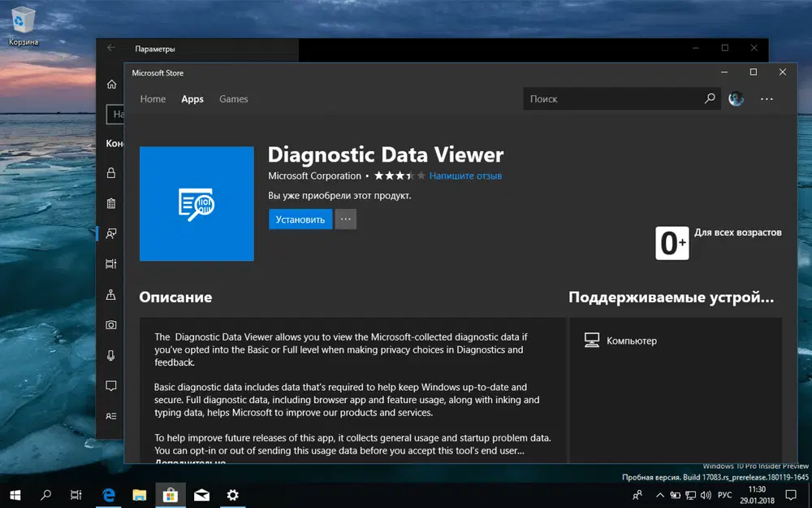Open more options button next to Установить
This screenshot has height=508, width=812.
tap(345, 219)
